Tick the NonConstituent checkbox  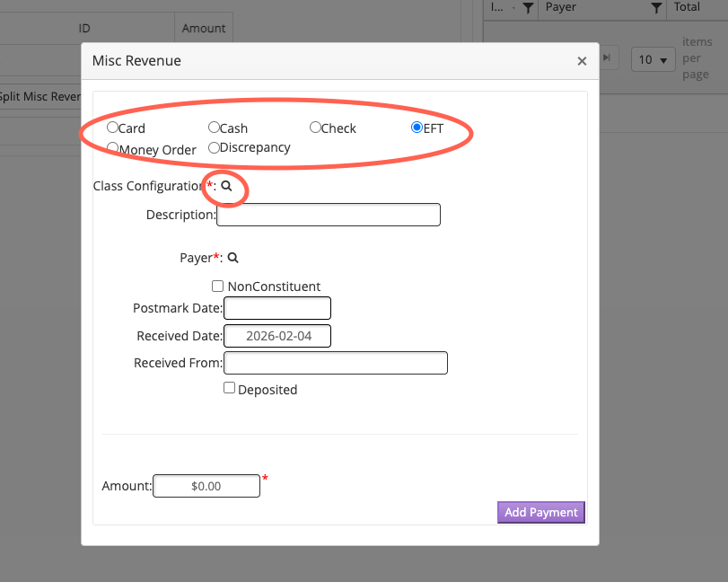217,286
